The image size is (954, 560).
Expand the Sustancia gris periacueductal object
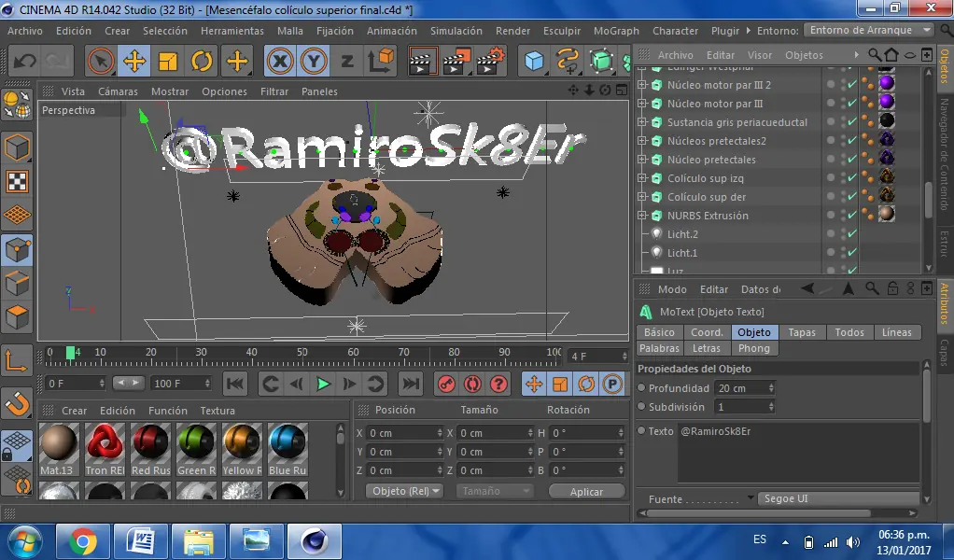pos(642,122)
